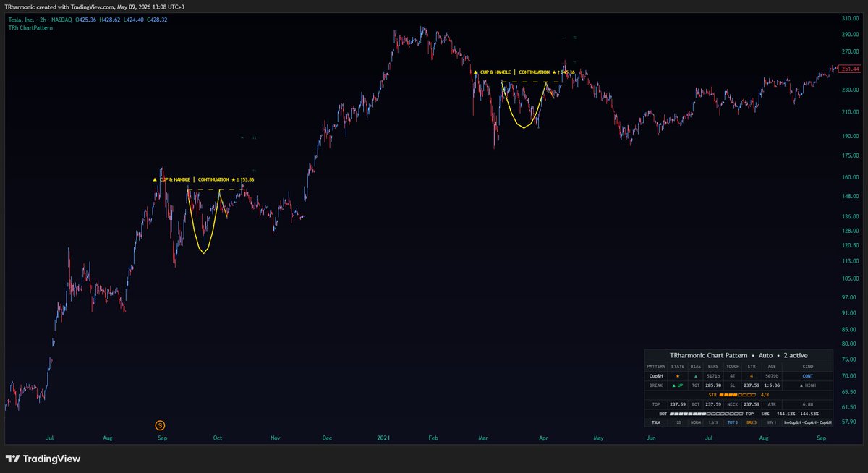Click the SL value 237.59
Viewport: 868px width, 473px height.
[x=752, y=385]
